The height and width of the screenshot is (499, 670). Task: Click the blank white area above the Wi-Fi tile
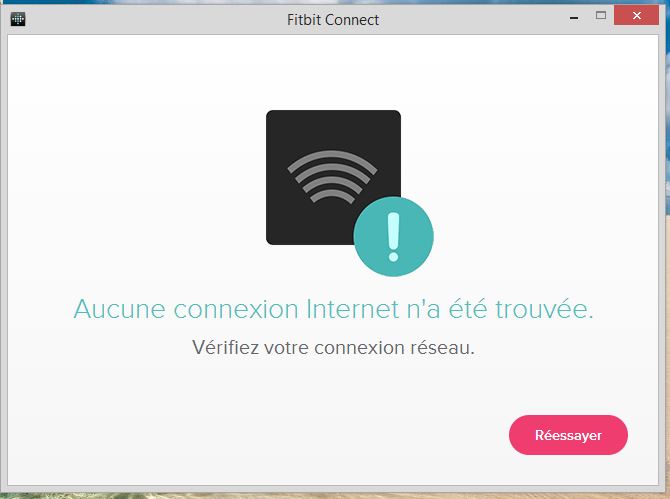(333, 72)
